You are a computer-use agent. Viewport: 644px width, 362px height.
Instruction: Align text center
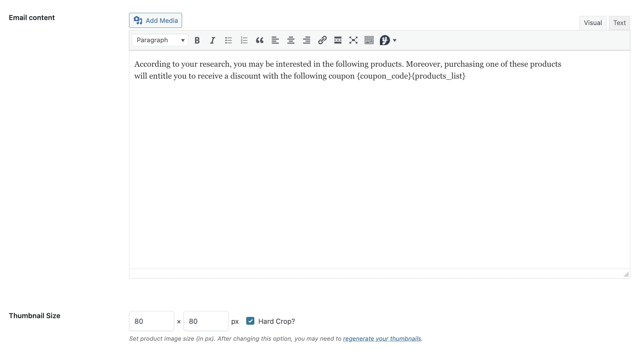click(291, 40)
